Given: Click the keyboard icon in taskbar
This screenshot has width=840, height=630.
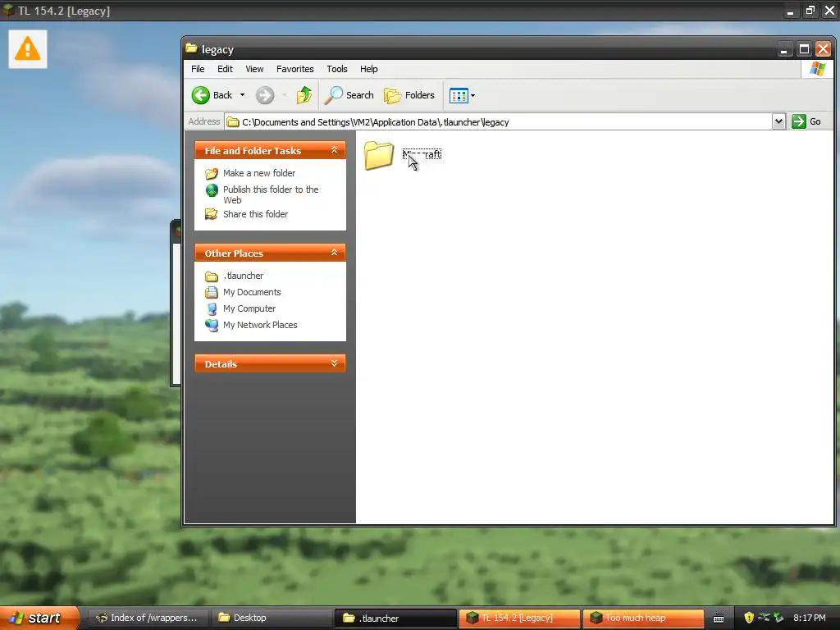Looking at the screenshot, I should 719,619.
